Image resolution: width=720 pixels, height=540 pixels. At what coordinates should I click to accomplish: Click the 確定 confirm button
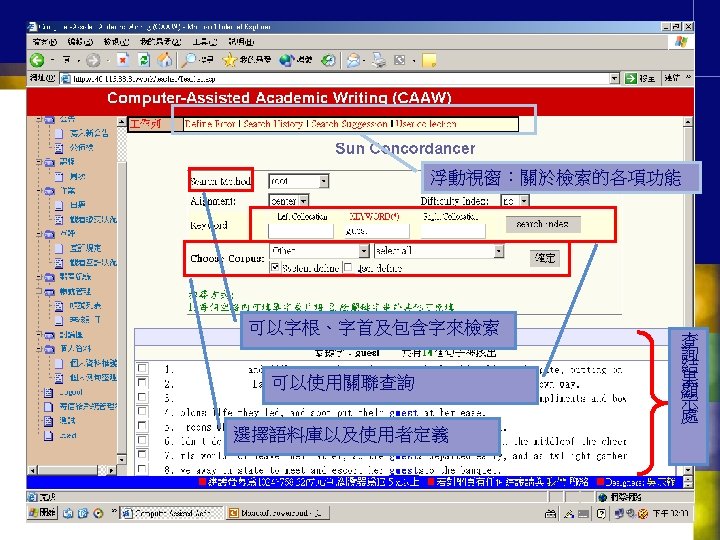[545, 258]
